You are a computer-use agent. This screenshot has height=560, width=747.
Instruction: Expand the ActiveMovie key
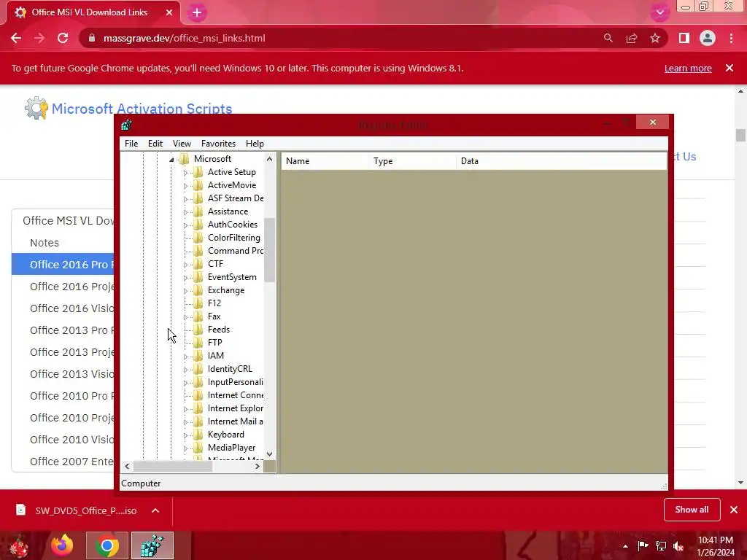point(185,186)
